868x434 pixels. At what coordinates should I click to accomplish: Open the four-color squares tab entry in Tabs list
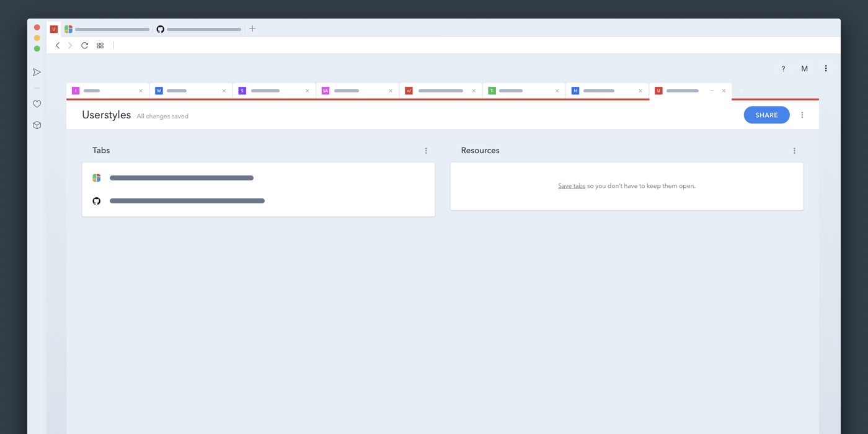point(259,178)
